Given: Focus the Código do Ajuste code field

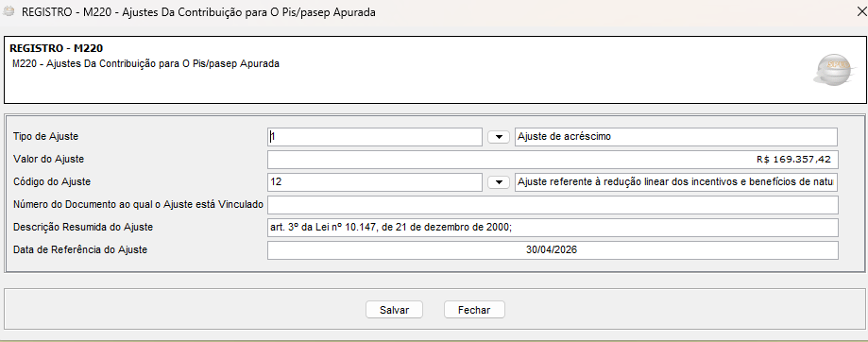Looking at the screenshot, I should [375, 182].
